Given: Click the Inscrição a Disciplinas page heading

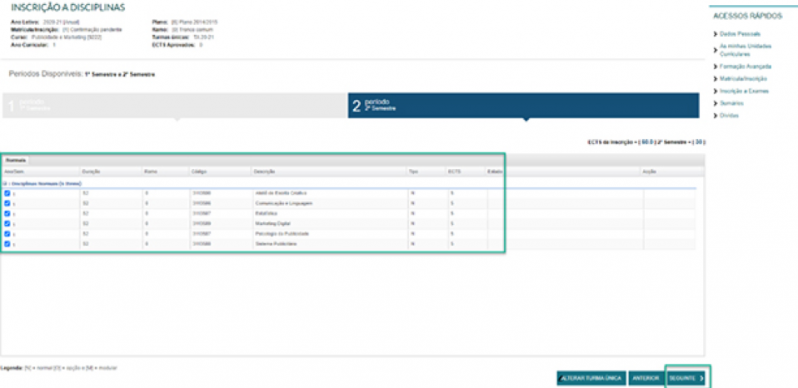Looking at the screenshot, I should click(68, 8).
